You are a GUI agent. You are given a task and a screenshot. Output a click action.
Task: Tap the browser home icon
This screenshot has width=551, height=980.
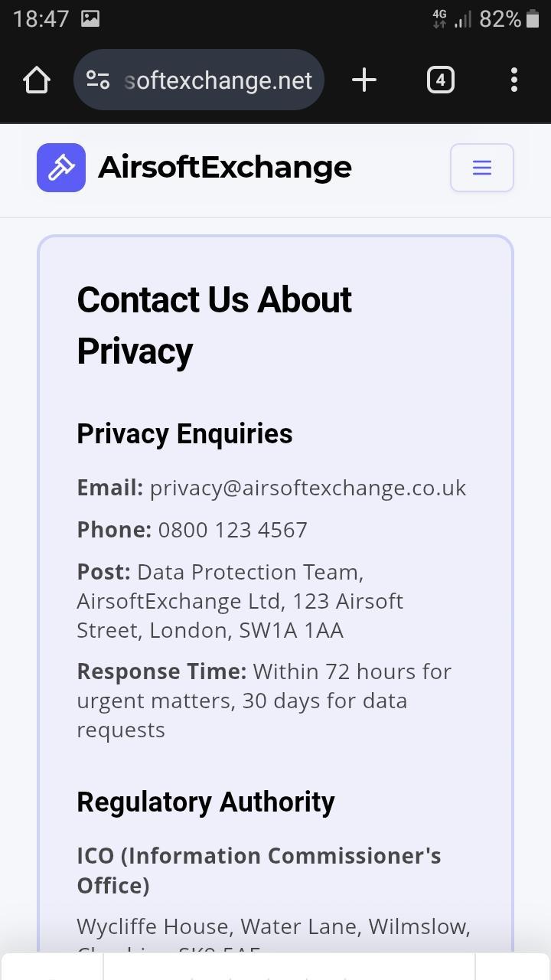click(37, 80)
